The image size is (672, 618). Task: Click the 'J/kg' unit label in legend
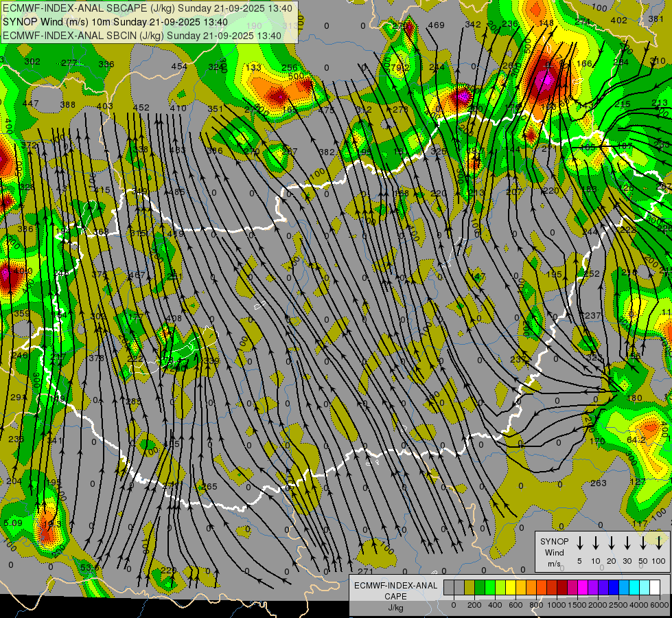coord(395,607)
